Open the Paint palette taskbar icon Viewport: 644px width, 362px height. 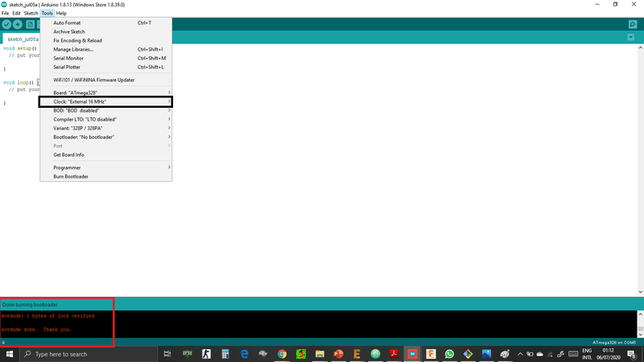(505, 354)
